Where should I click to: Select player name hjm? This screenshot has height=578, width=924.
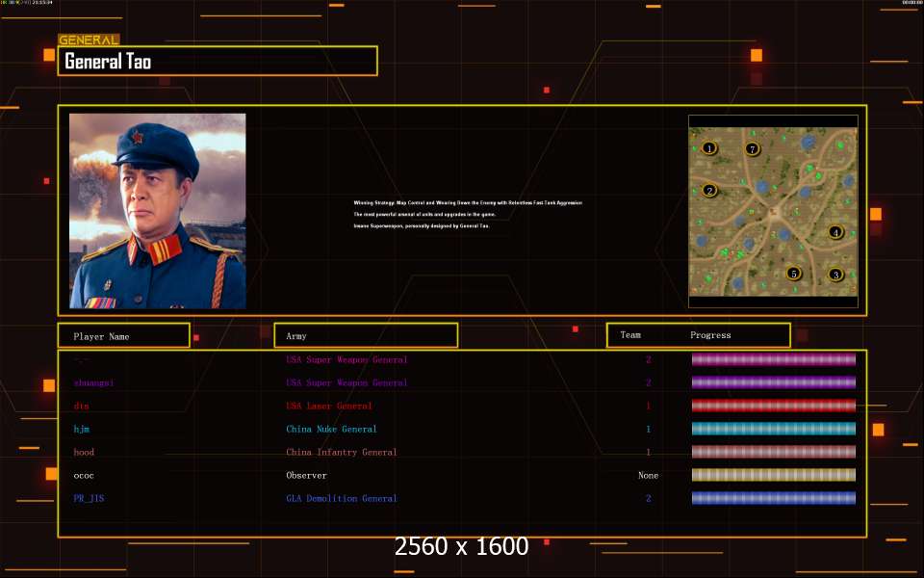tap(81, 429)
